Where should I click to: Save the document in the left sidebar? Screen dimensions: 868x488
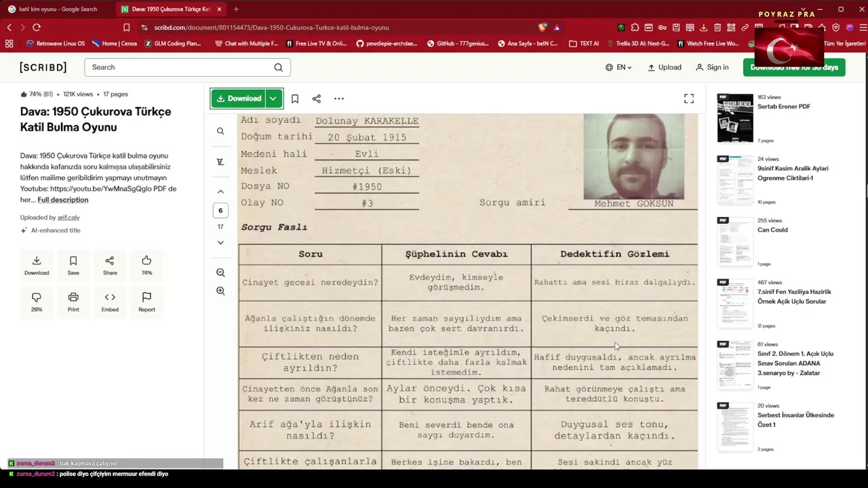coord(73,265)
